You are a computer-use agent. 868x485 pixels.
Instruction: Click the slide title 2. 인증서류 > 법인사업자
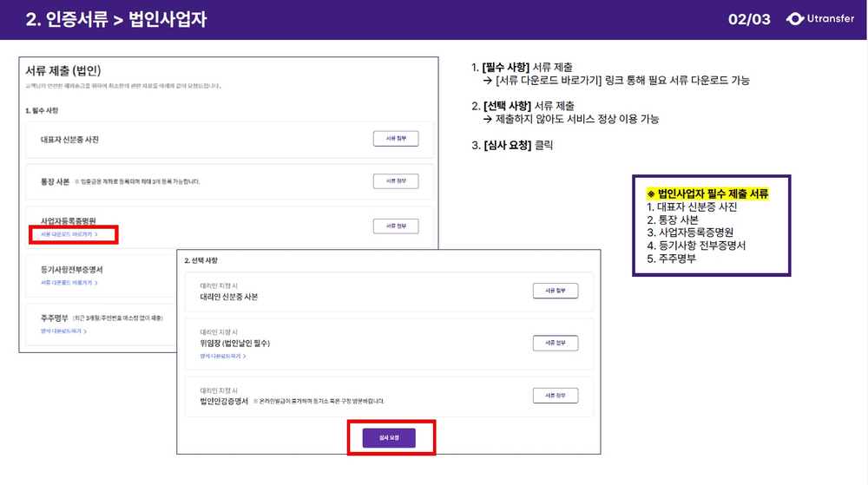pos(115,19)
